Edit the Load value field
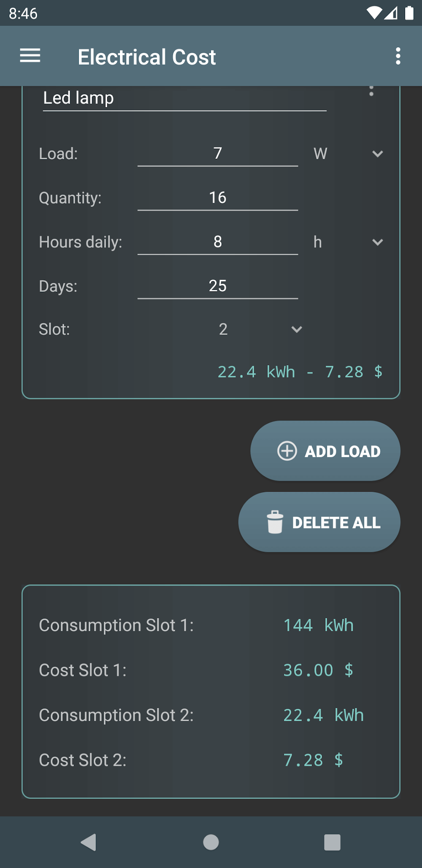The width and height of the screenshot is (422, 868). [218, 154]
